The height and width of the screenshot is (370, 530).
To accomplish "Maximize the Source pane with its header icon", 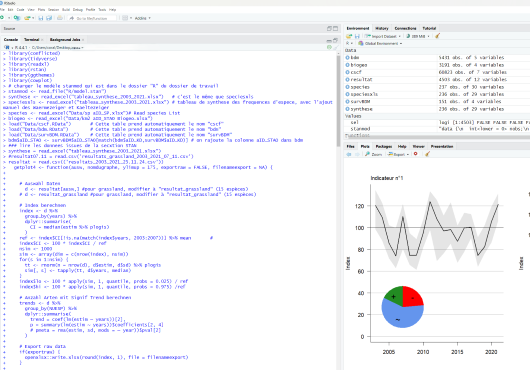I will pyautogui.click(x=335, y=28).
